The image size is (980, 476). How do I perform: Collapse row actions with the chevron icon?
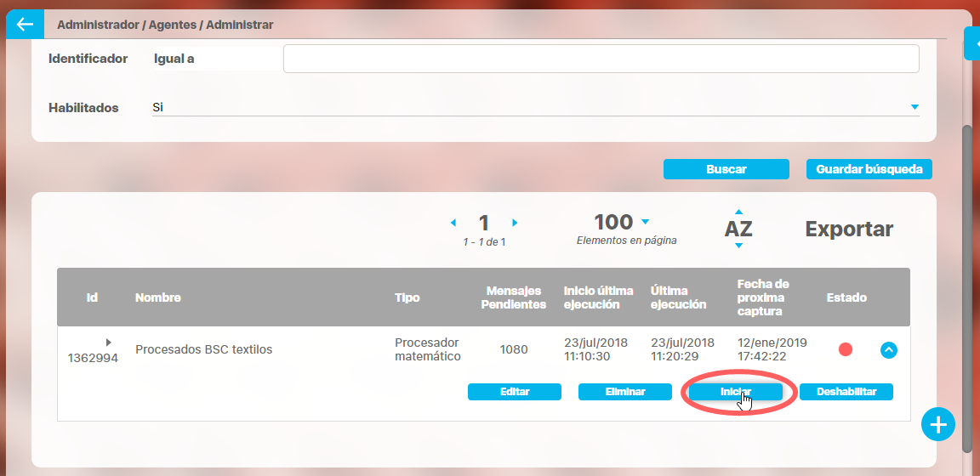coord(888,349)
